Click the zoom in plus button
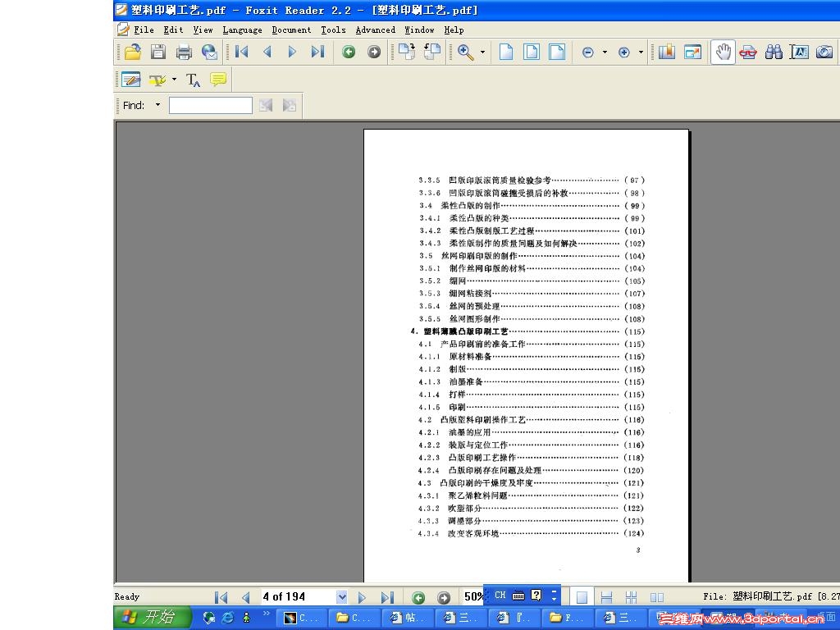 pos(623,52)
